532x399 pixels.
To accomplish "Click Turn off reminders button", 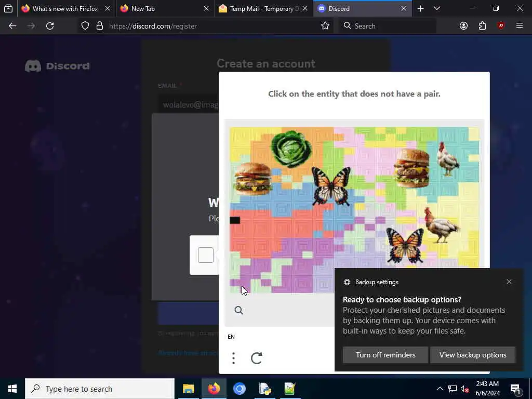I will pyautogui.click(x=385, y=355).
